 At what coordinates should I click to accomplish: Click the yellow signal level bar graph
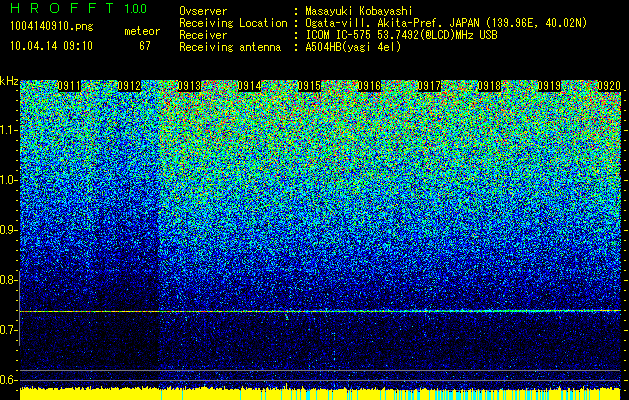(320, 394)
